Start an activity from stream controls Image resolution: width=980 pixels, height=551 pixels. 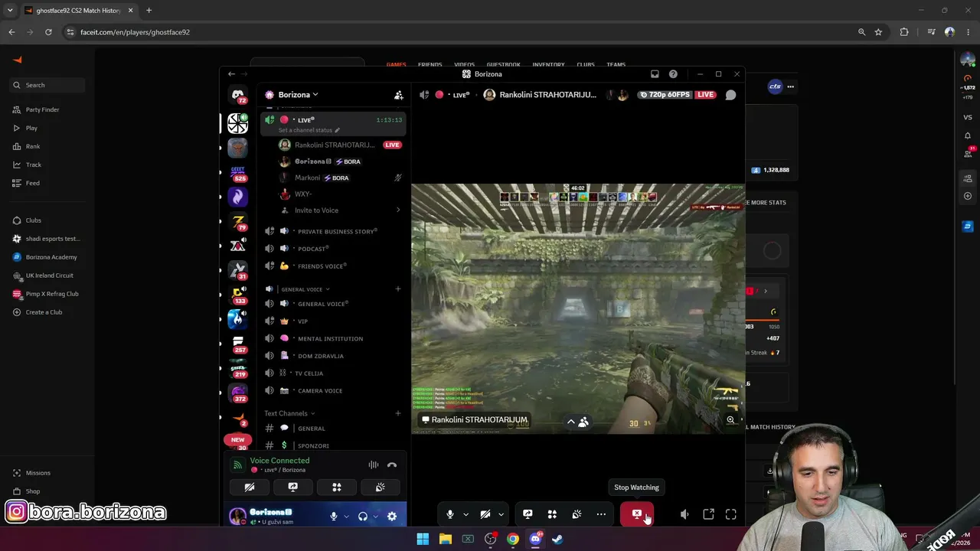[x=552, y=514]
